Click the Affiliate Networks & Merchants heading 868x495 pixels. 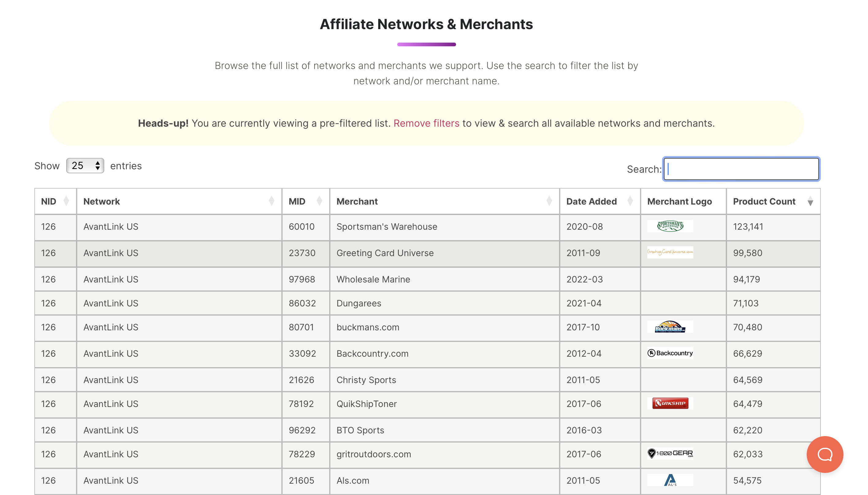pos(426,24)
